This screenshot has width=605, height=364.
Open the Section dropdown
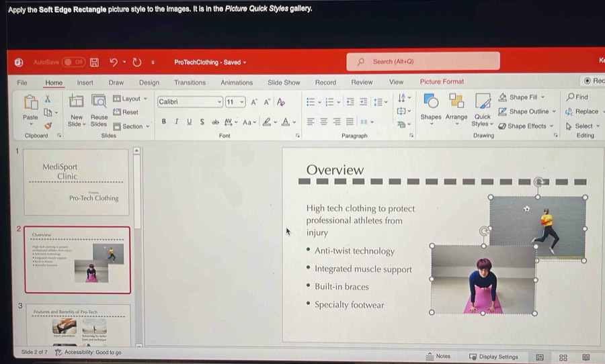(132, 126)
